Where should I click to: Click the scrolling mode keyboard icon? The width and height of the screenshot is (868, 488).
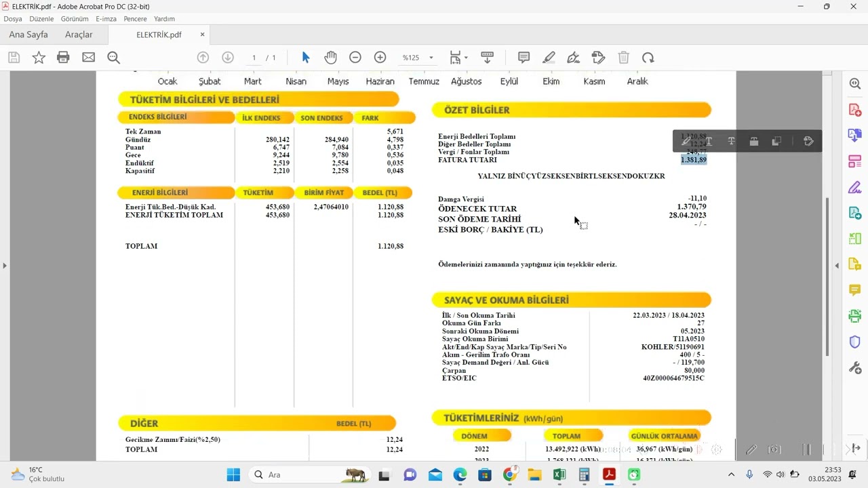[x=487, y=58]
